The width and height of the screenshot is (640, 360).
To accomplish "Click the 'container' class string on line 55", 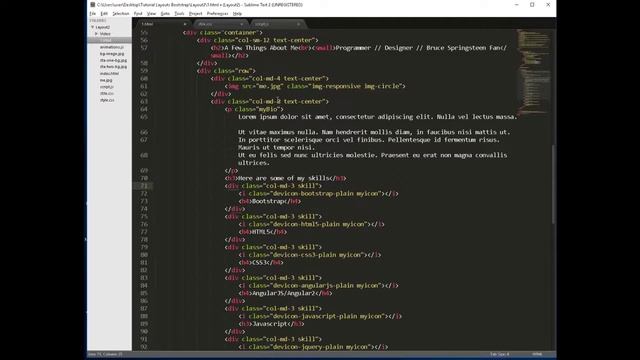I will 240,33.
